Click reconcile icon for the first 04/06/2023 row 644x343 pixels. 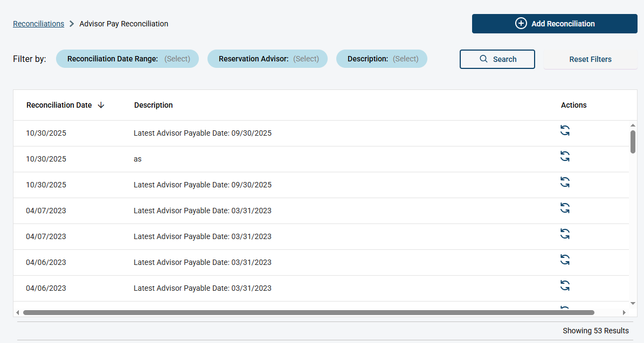565,260
